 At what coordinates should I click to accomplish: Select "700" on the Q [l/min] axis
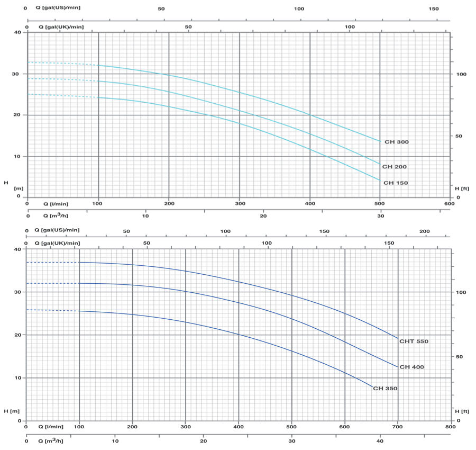pos(397,427)
